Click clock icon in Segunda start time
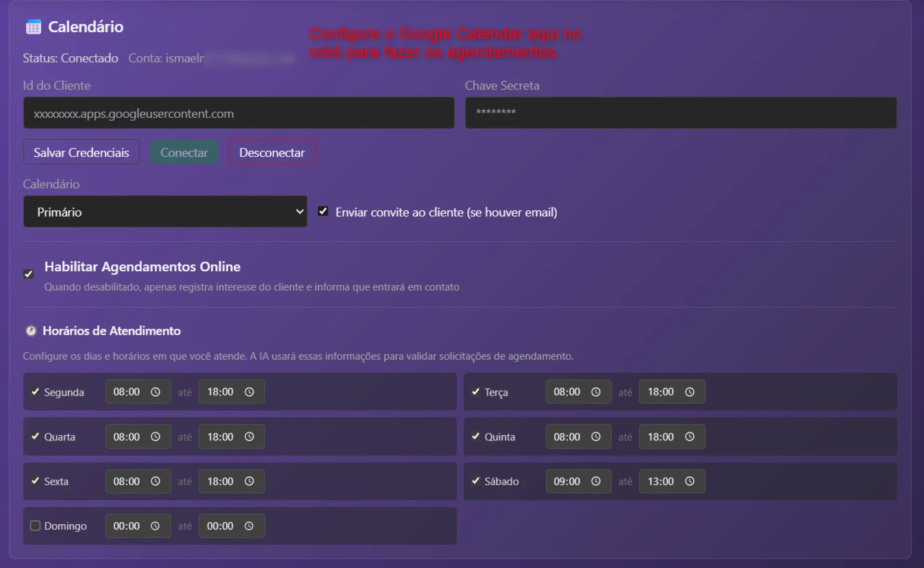Screen dimensions: 924x568 pyautogui.click(x=155, y=392)
